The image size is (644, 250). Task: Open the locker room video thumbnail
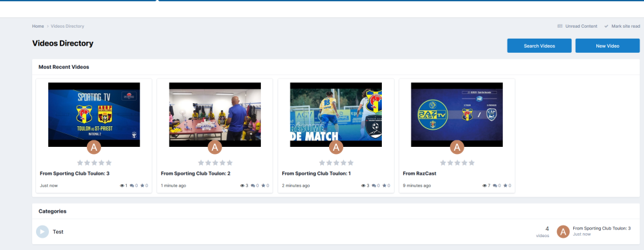click(x=215, y=115)
